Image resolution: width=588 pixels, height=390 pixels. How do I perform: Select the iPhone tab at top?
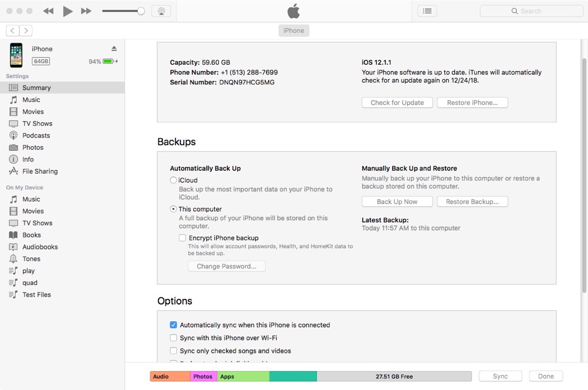pyautogui.click(x=293, y=30)
